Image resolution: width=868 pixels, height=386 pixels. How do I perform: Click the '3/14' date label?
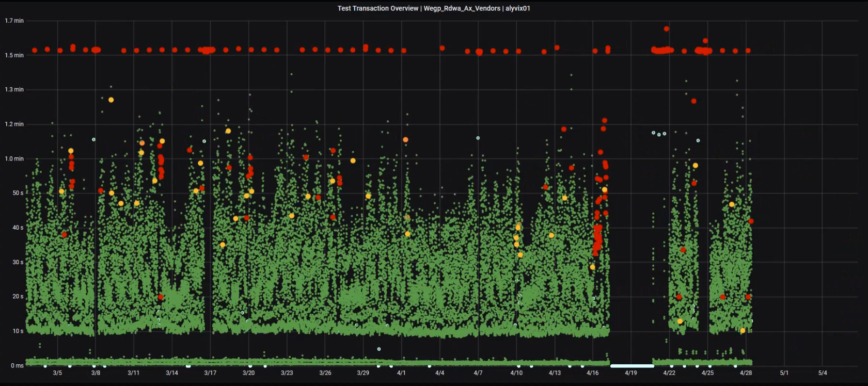(x=172, y=373)
